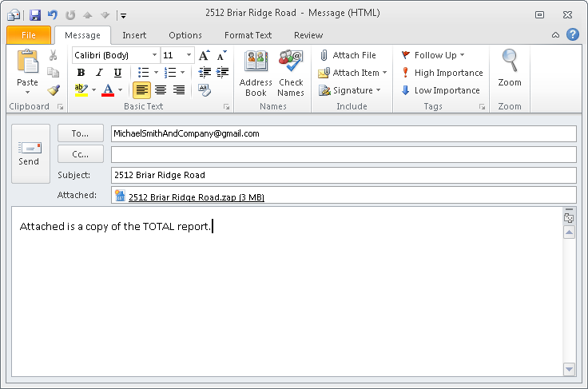Viewport: 588px width, 389px height.
Task: Open the font color red A swatch
Action: [107, 90]
